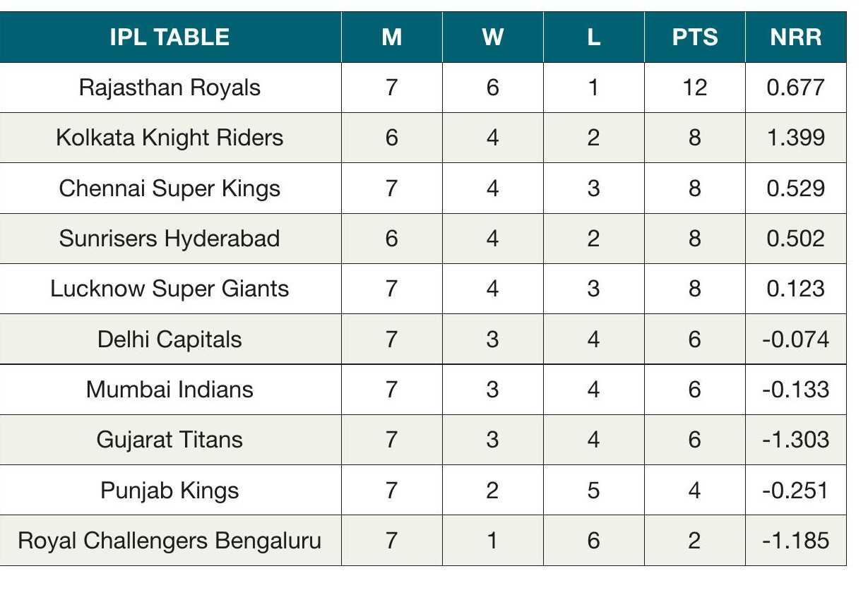Image resolution: width=868 pixels, height=607 pixels.
Task: Click Kolkata Knight Riders team name
Action: pyautogui.click(x=170, y=138)
